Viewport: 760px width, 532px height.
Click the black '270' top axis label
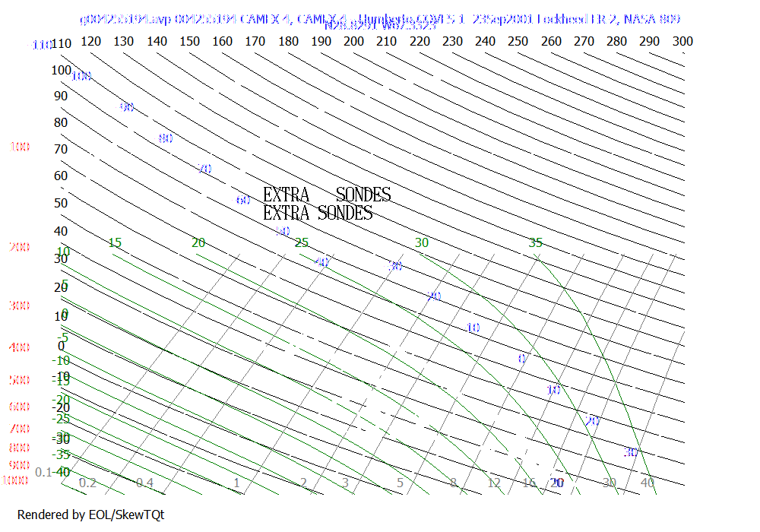(x=584, y=41)
